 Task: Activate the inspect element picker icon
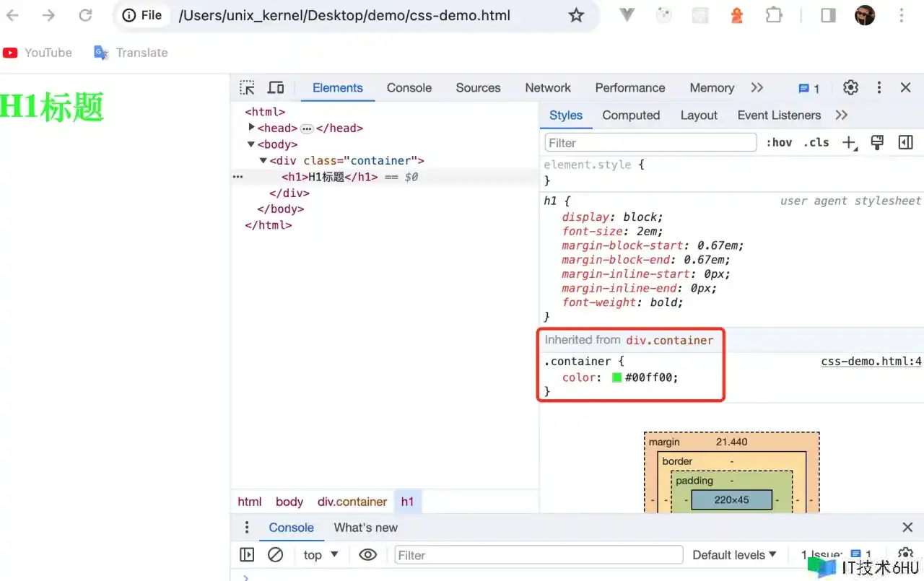pos(248,88)
